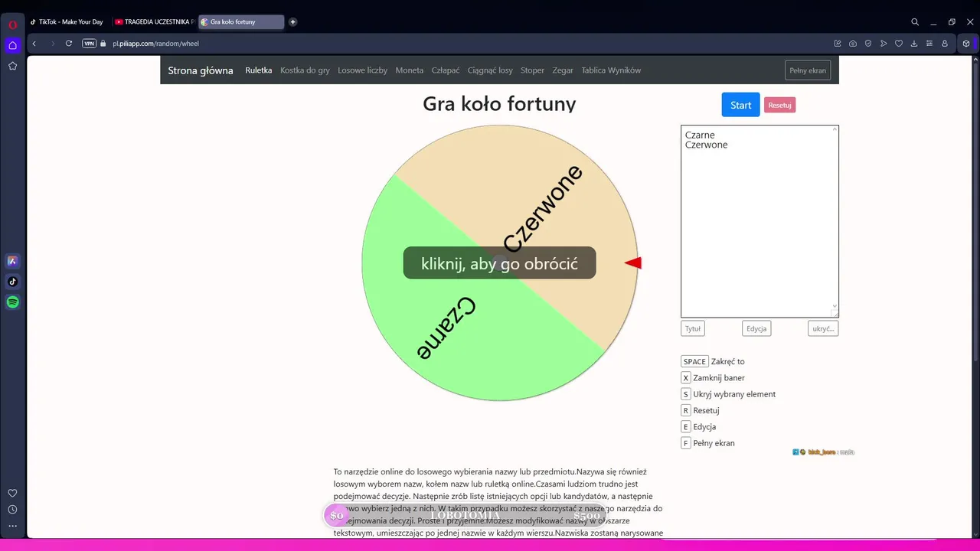Open the Stoper menu item
Image resolution: width=980 pixels, height=551 pixels.
(532, 70)
